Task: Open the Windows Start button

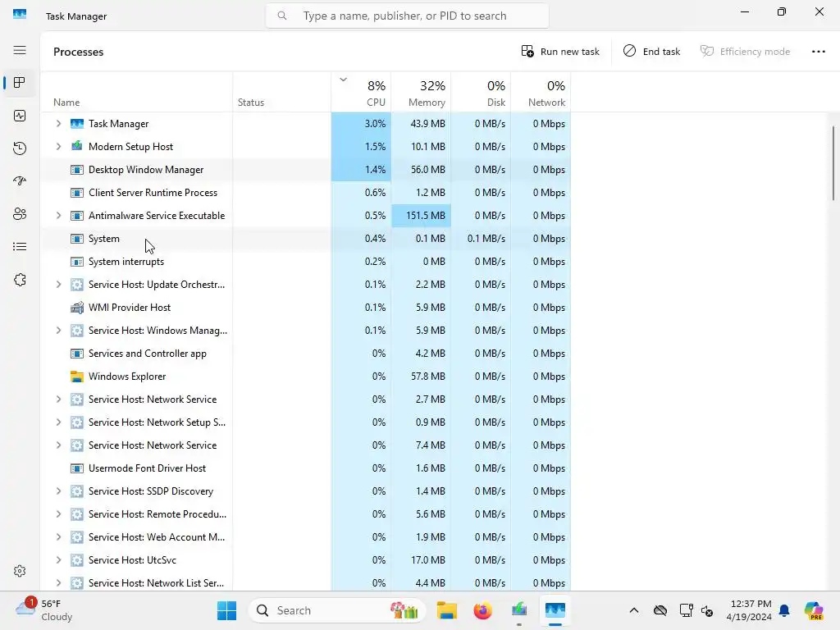Action: click(x=226, y=610)
